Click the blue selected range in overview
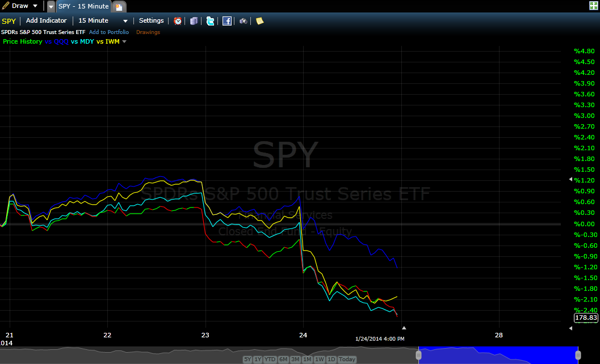Screen dimensions: 600x364 [x=498, y=355]
